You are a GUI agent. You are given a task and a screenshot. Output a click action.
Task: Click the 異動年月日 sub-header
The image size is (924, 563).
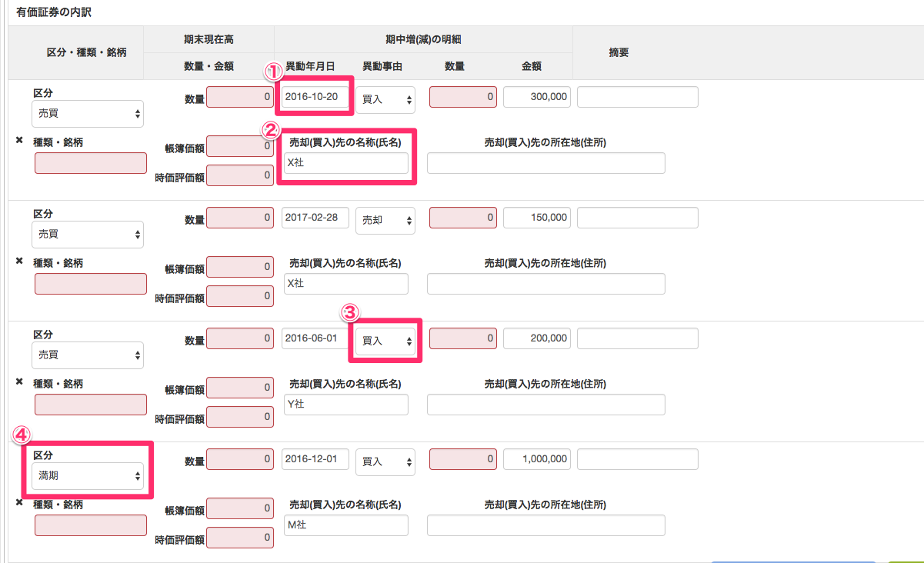pos(310,66)
